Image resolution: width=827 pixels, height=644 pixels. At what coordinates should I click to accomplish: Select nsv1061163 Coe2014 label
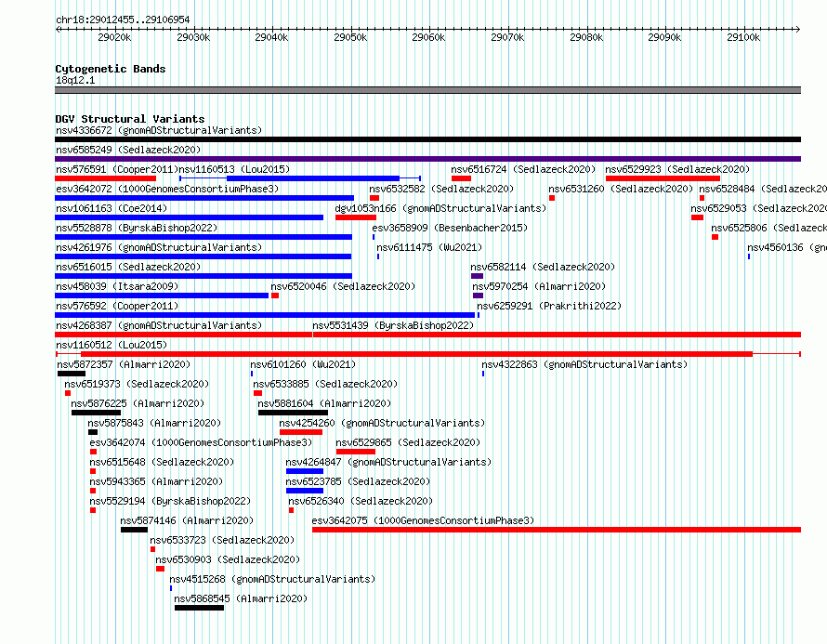[112, 208]
